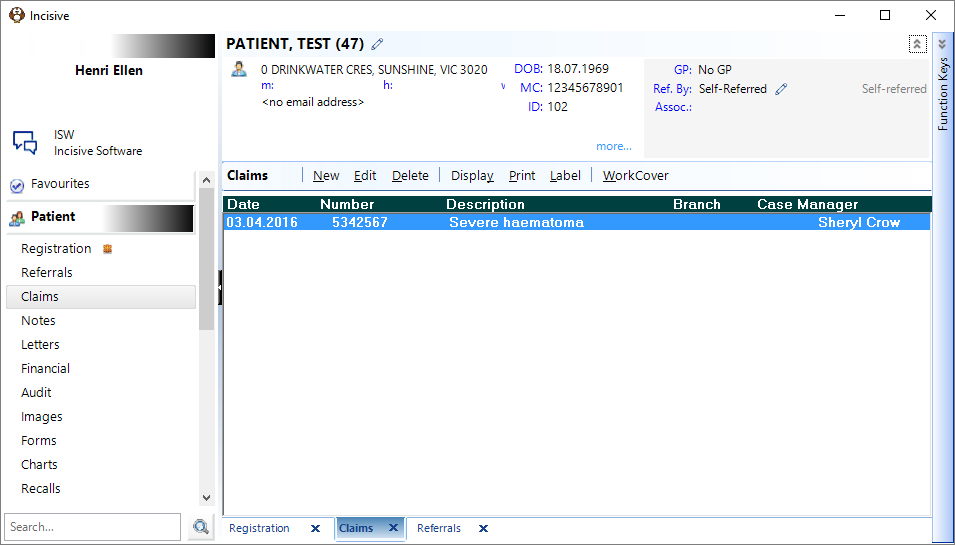
Task: Click the WorkCover toolbar button
Action: pyautogui.click(x=635, y=175)
